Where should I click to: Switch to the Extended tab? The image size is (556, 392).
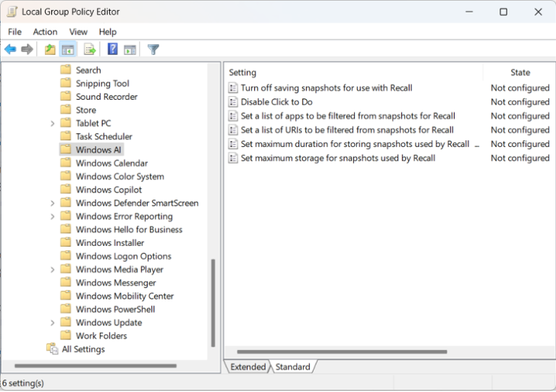tap(248, 367)
